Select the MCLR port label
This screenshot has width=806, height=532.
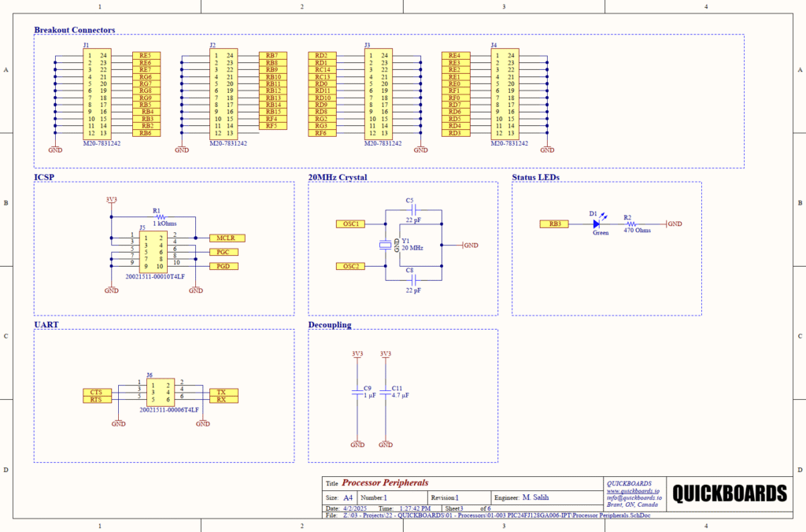point(227,238)
